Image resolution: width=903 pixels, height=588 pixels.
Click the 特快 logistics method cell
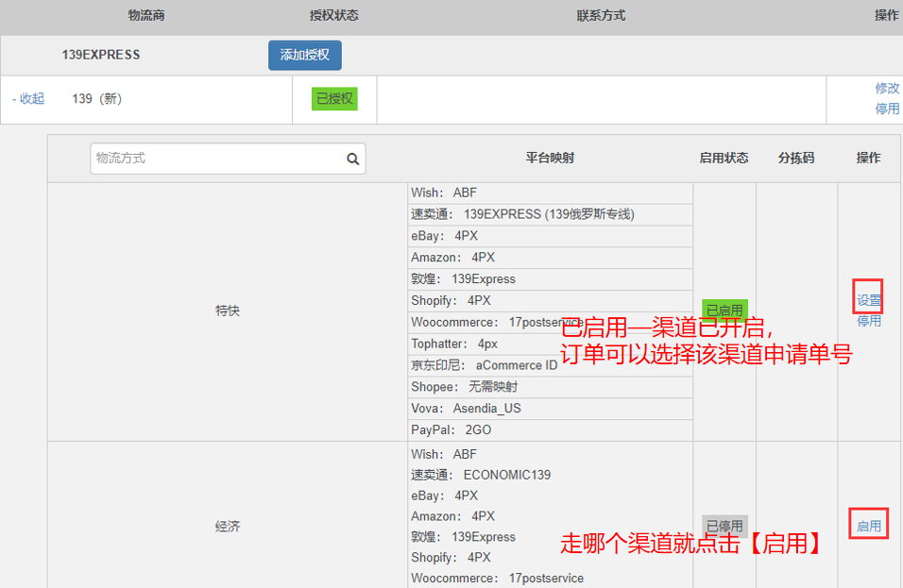click(x=228, y=311)
